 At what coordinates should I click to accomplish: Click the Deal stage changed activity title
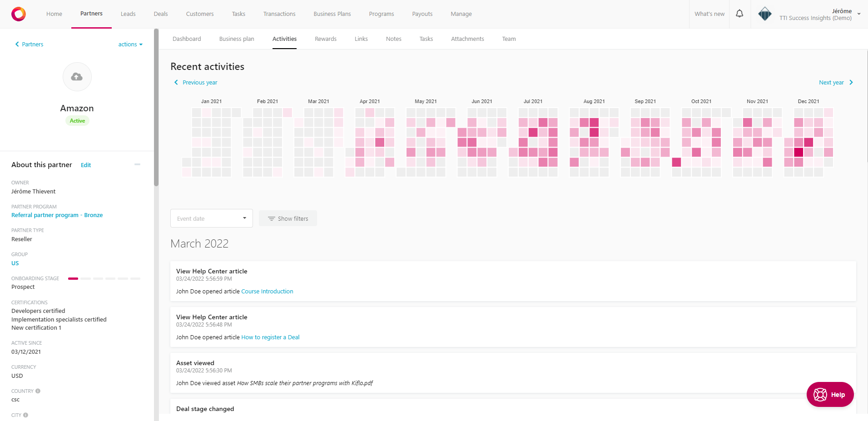(x=205, y=409)
